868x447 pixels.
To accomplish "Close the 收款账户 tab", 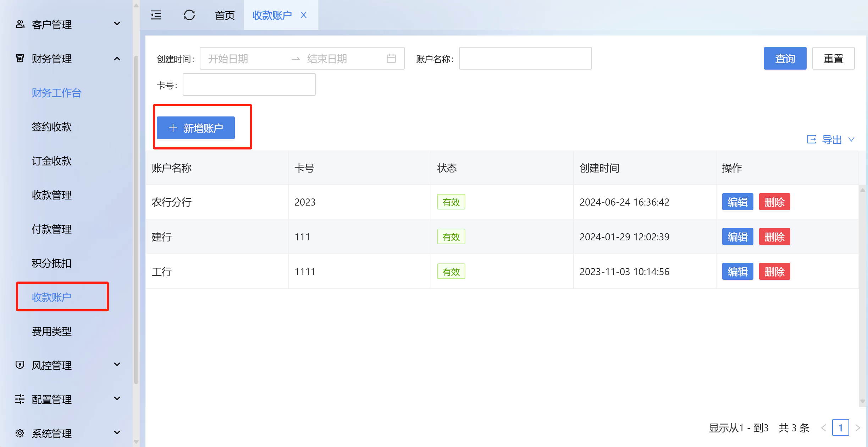I will coord(304,15).
